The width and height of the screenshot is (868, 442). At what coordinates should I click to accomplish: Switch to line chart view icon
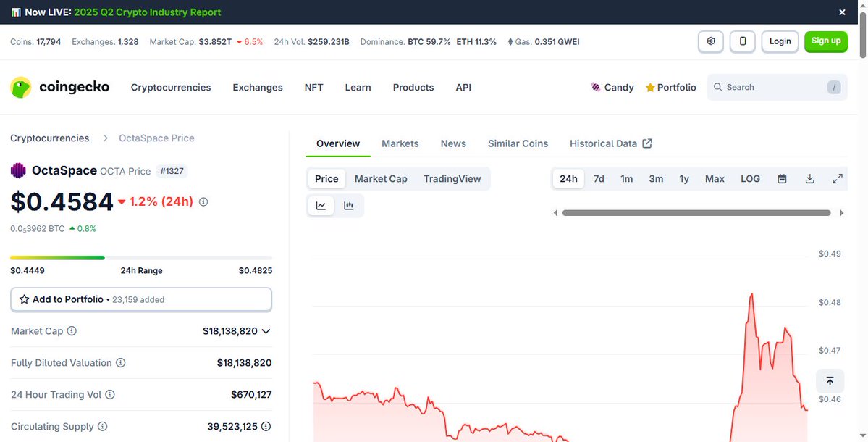(321, 206)
